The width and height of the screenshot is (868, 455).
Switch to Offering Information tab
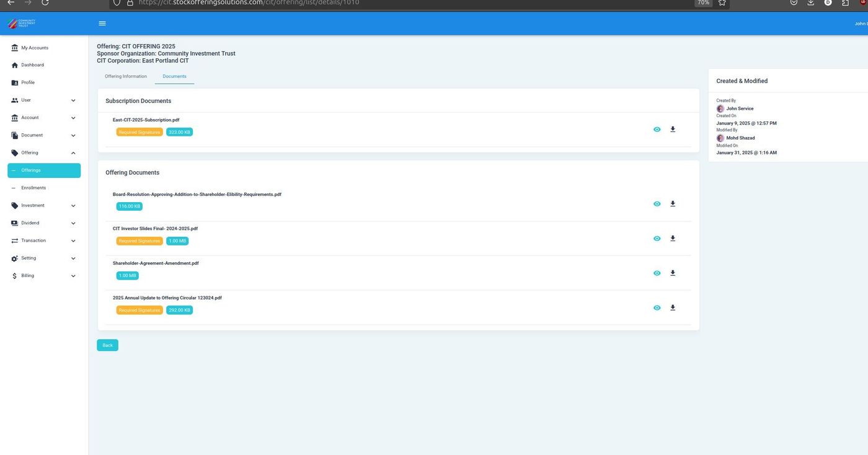coord(126,76)
